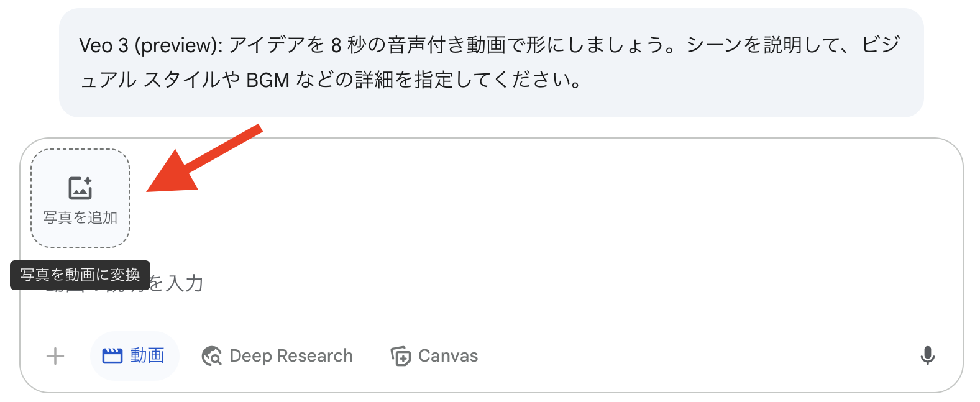Select the Deep Research feature chip
This screenshot has width=980, height=402.
(x=277, y=355)
